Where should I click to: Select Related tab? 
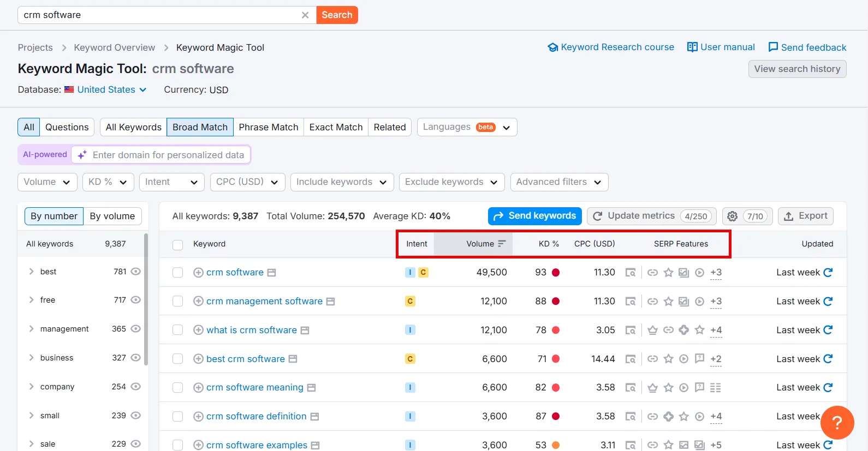[390, 127]
